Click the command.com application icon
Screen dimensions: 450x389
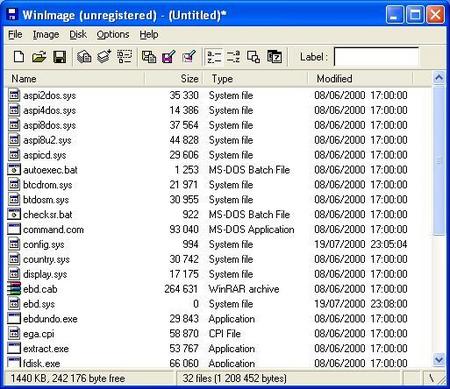click(14, 229)
